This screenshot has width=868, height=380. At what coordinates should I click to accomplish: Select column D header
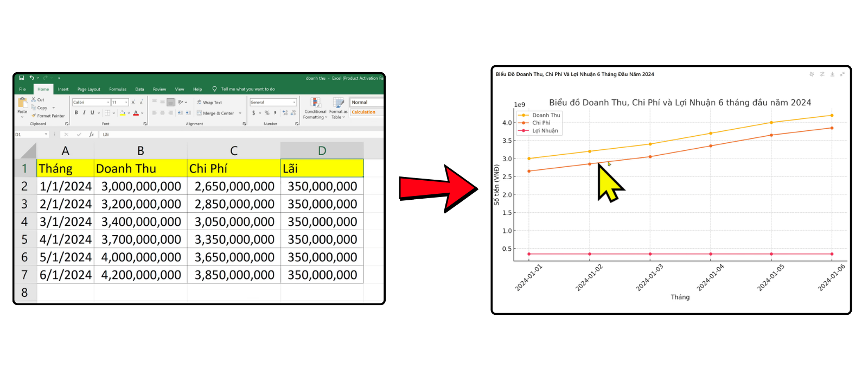pos(322,150)
